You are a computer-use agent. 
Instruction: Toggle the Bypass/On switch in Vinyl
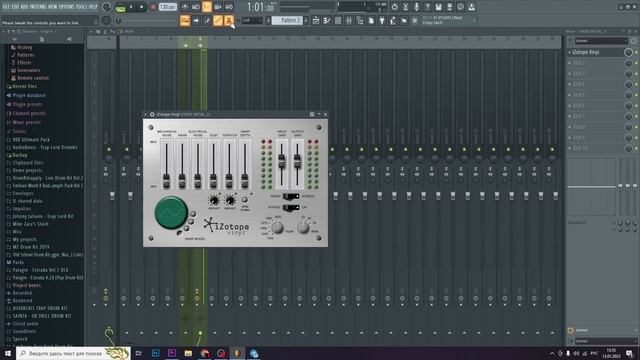click(x=291, y=207)
